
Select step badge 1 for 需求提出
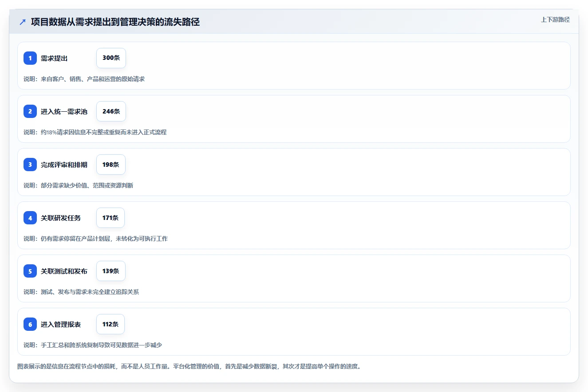tap(30, 58)
